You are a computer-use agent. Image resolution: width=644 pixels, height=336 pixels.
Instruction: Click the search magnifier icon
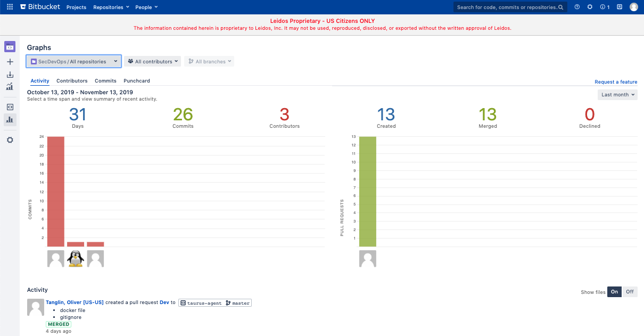coord(561,7)
